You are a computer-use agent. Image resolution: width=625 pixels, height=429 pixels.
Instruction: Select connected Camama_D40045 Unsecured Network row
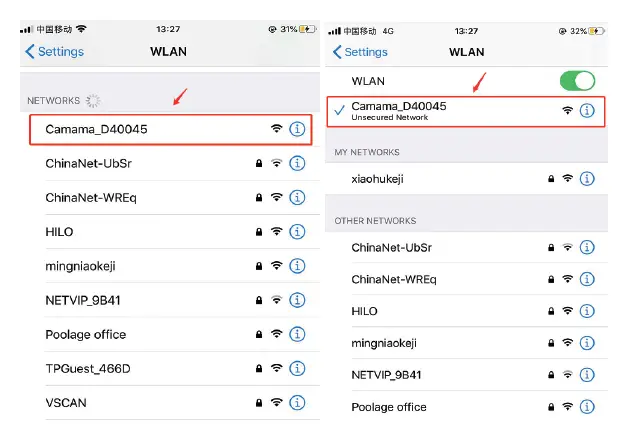[466, 111]
